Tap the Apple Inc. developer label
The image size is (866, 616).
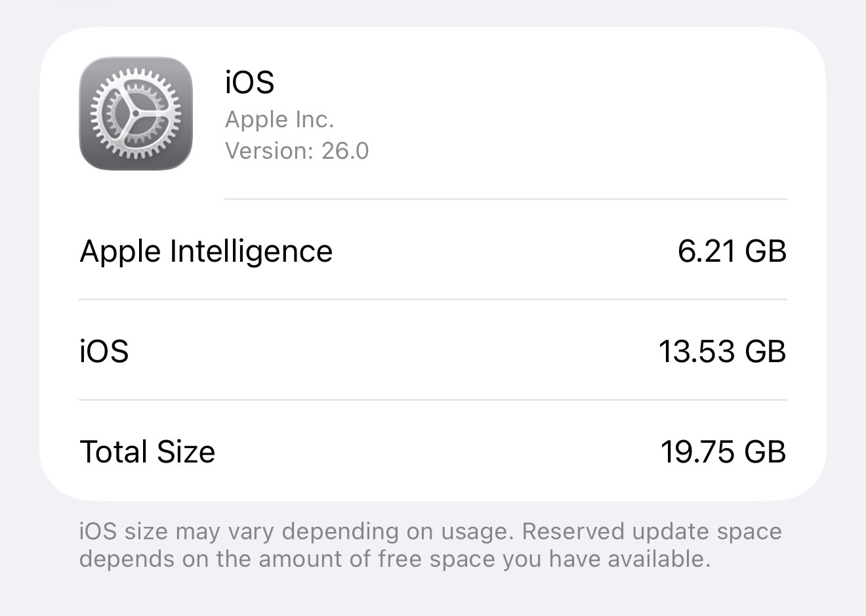click(x=279, y=120)
